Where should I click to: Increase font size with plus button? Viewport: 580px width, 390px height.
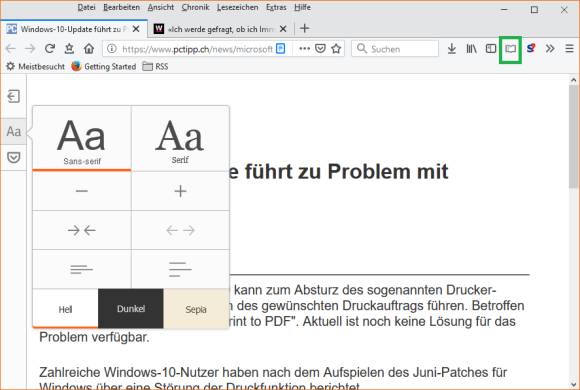point(180,191)
